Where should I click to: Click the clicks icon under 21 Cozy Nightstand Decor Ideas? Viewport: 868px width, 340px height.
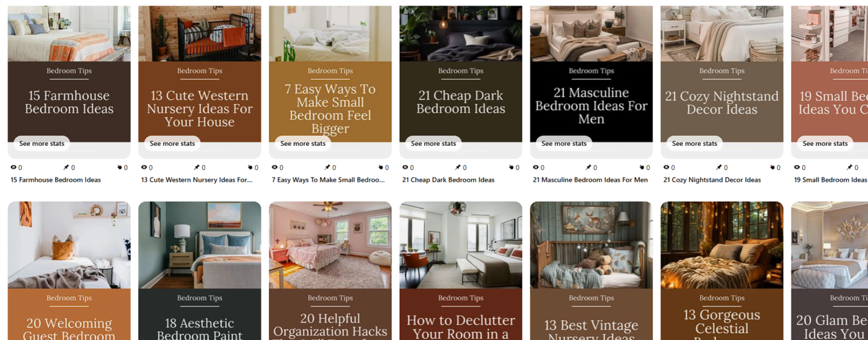coord(773,168)
